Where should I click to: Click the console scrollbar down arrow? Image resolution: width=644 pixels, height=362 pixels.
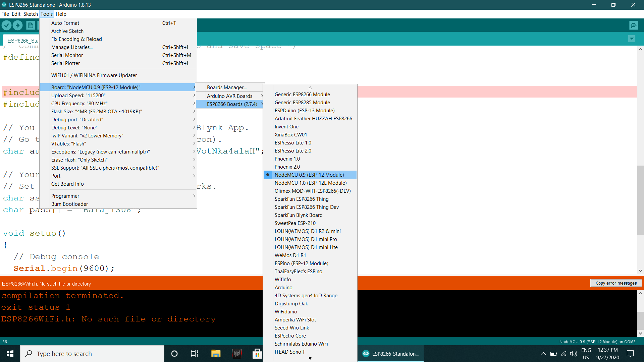point(640,333)
